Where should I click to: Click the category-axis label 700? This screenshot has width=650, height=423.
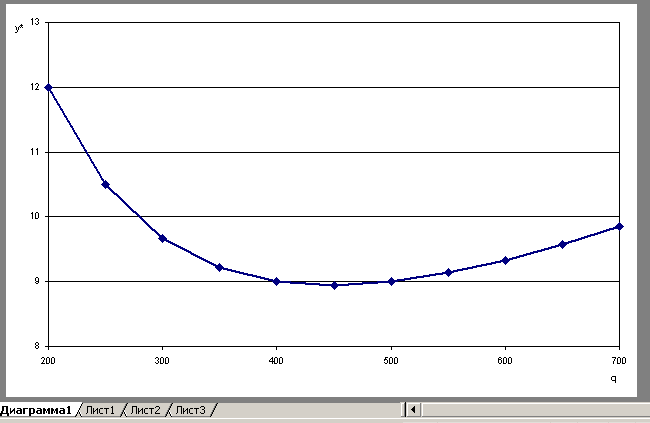pyautogui.click(x=619, y=361)
